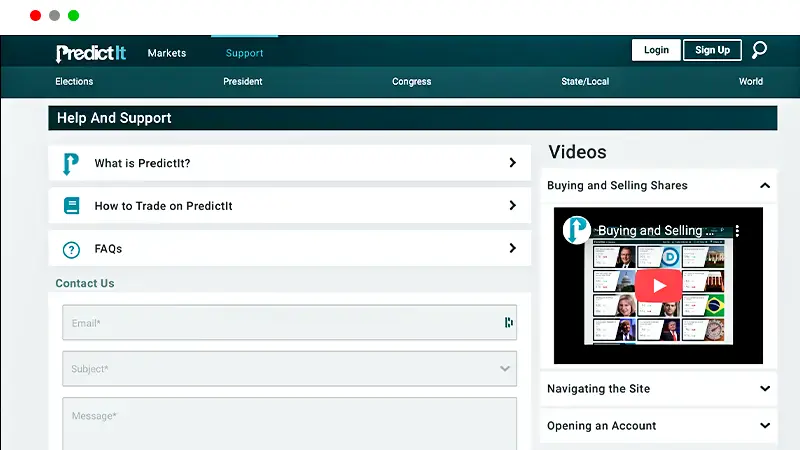This screenshot has width=800, height=450.
Task: Open the Subject dropdown
Action: tap(289, 368)
